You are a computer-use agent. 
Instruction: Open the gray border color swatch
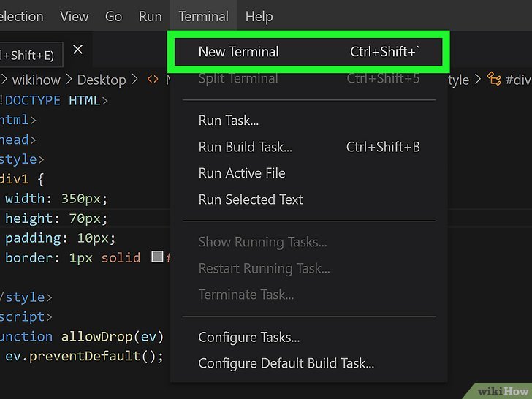coord(157,256)
